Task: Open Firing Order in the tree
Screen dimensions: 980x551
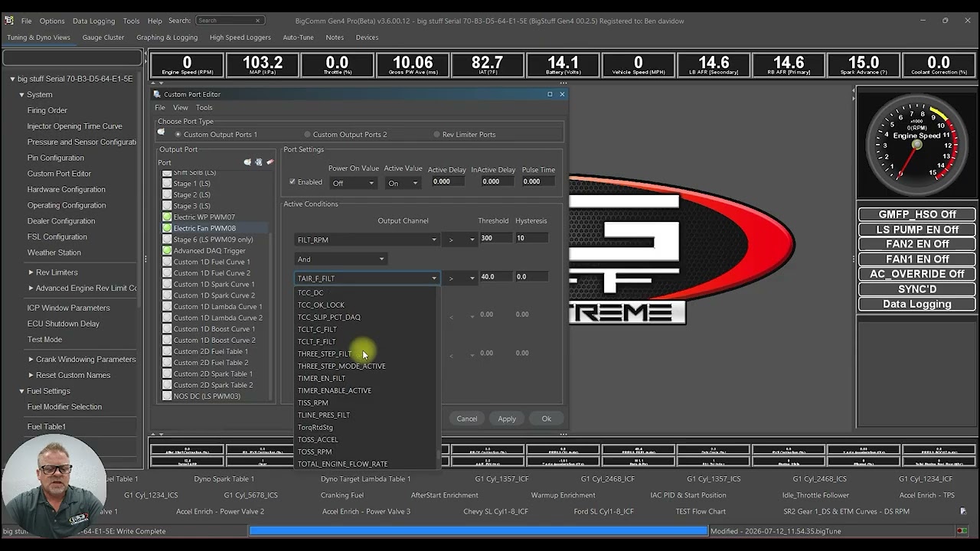Action: (x=47, y=110)
